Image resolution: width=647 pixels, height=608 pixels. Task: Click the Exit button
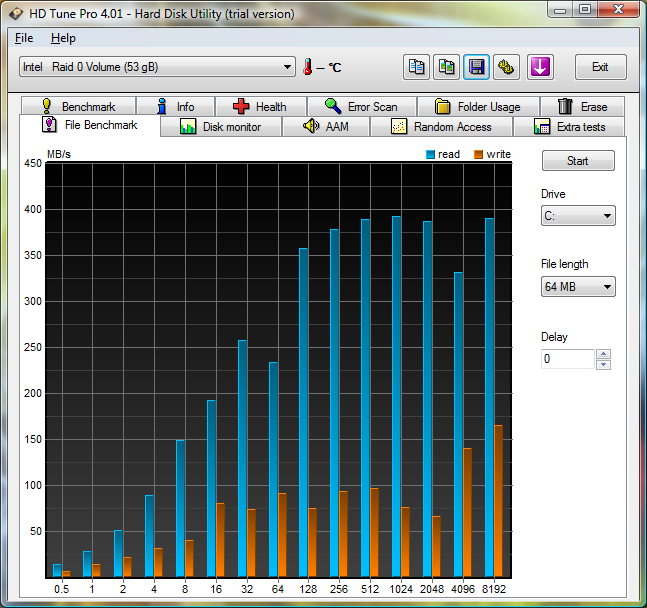click(600, 67)
